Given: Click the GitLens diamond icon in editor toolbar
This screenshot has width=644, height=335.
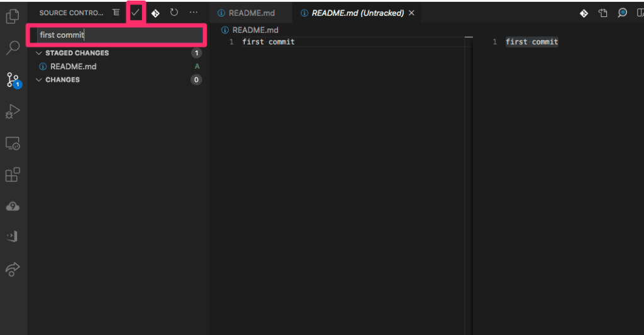Looking at the screenshot, I should point(584,13).
